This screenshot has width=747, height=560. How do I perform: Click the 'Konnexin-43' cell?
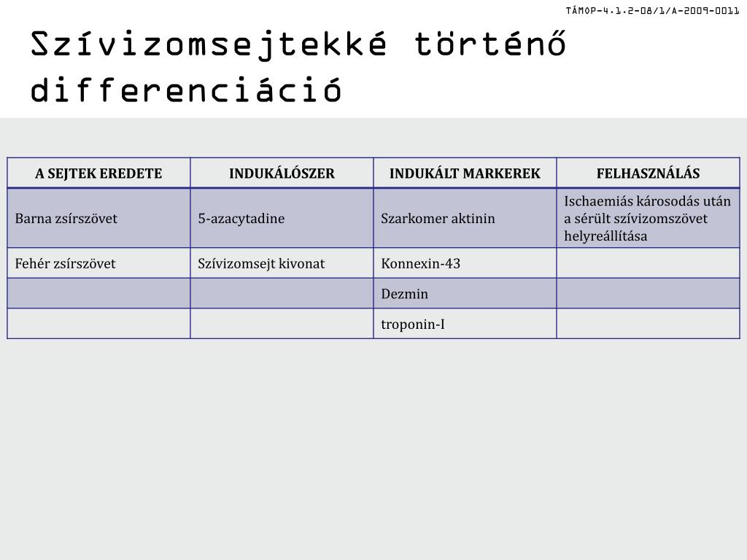tap(465, 263)
